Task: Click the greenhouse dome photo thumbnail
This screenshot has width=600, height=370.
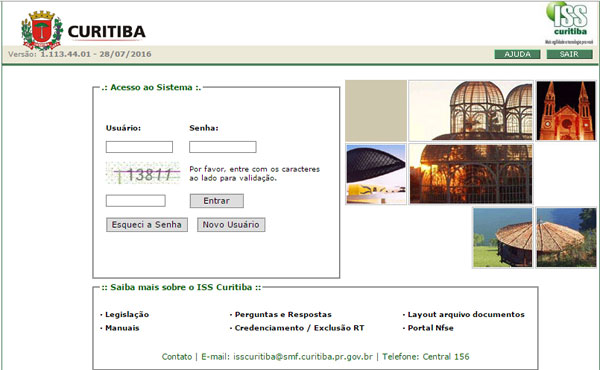Action: (471, 111)
